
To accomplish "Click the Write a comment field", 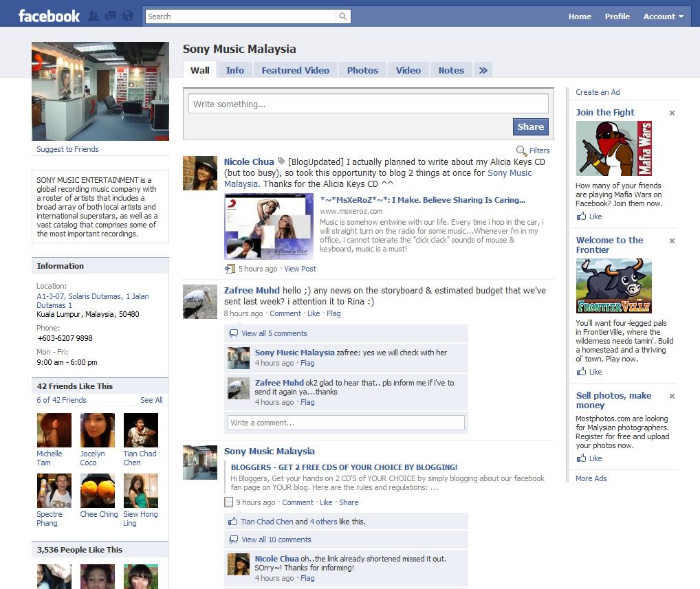I will click(346, 423).
